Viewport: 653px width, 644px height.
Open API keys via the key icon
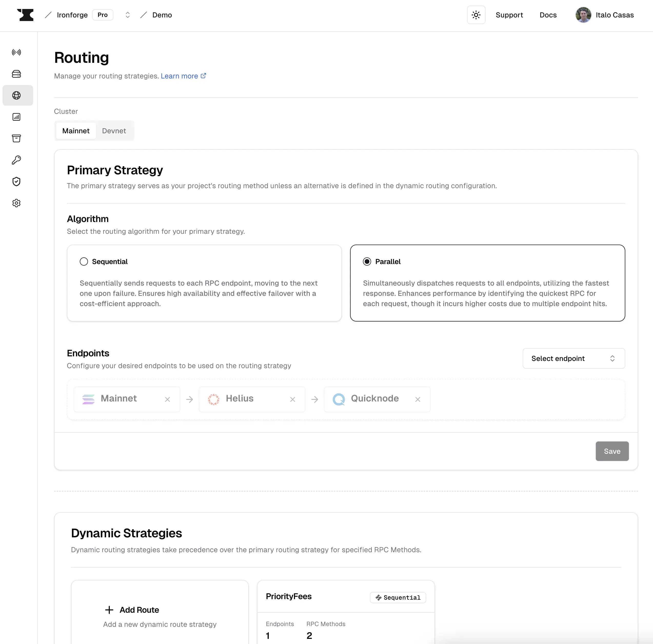pyautogui.click(x=17, y=160)
